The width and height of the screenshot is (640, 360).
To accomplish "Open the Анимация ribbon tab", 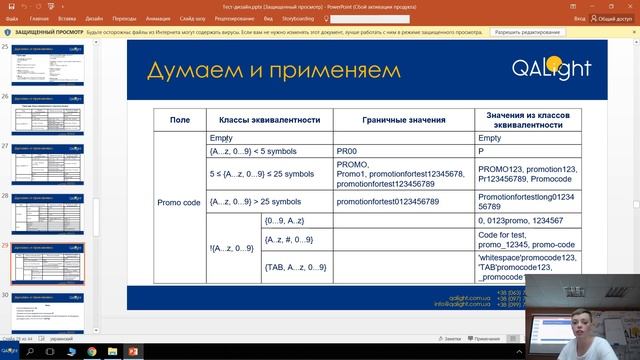I will pyautogui.click(x=158, y=19).
